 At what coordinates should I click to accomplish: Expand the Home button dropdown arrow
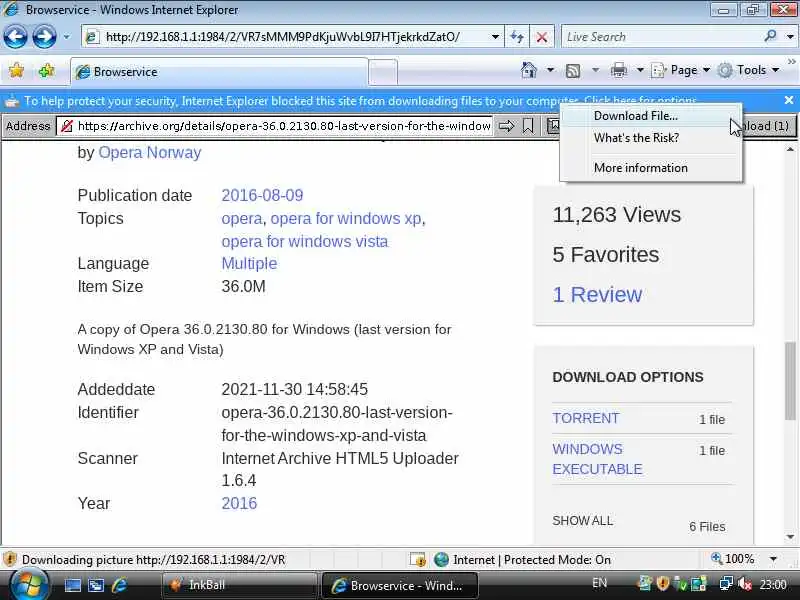(x=551, y=70)
